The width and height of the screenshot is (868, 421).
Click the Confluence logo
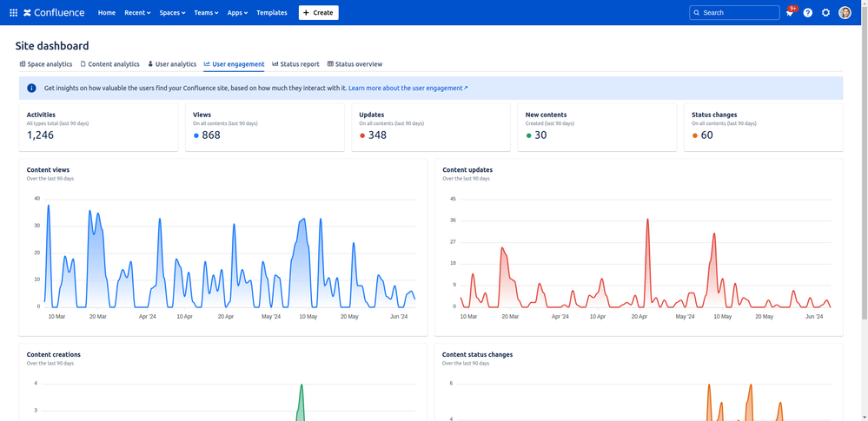54,13
